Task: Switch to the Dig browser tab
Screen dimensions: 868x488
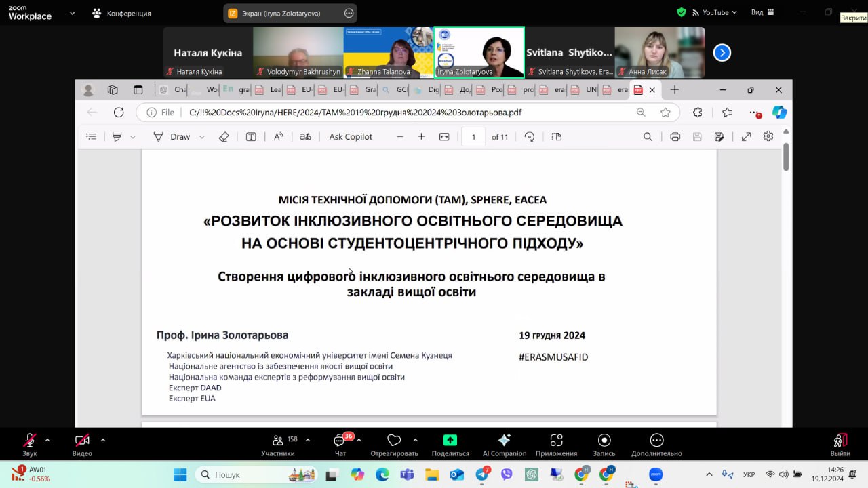Action: [x=427, y=89]
